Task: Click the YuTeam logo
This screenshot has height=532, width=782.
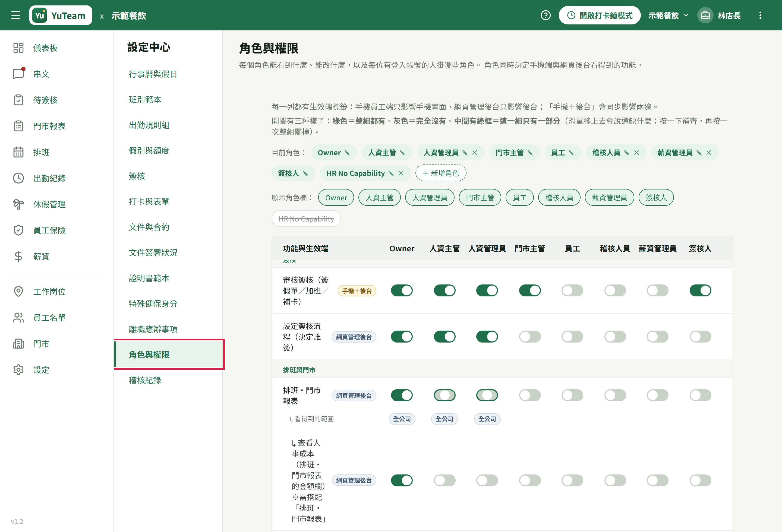Action: click(x=61, y=15)
